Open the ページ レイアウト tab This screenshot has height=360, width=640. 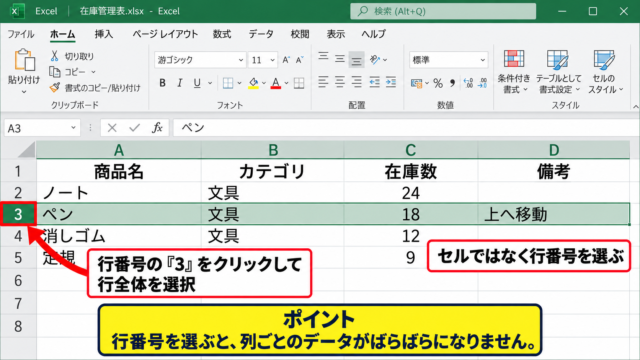point(165,34)
